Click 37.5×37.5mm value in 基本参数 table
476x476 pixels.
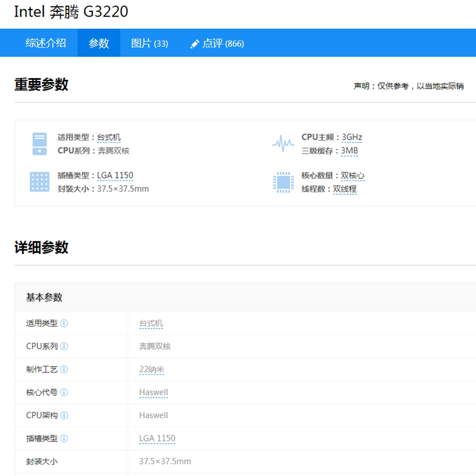tap(165, 462)
